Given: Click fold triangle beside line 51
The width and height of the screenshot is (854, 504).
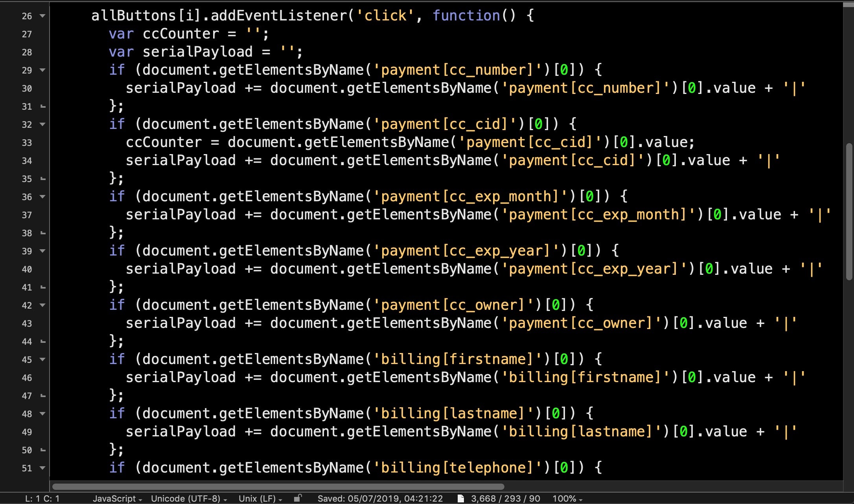Looking at the screenshot, I should [42, 468].
